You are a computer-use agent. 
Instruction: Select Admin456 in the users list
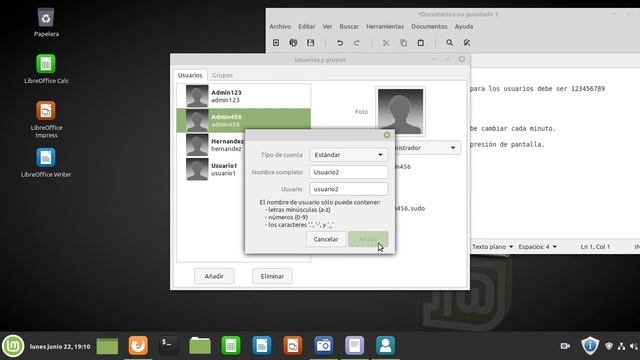(x=244, y=120)
